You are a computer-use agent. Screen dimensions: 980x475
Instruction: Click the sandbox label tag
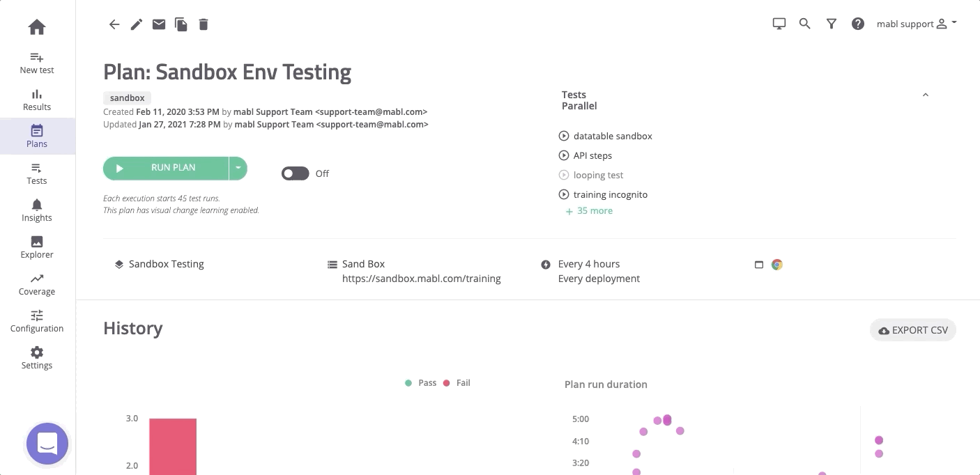(128, 98)
